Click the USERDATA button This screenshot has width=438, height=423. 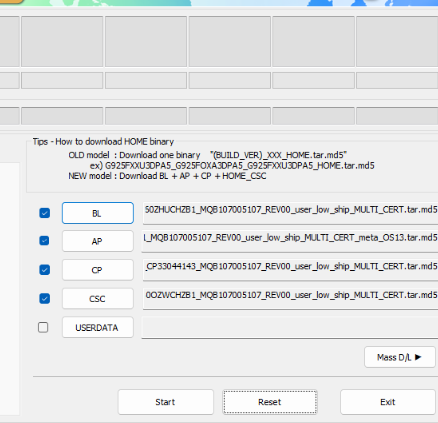tap(98, 327)
